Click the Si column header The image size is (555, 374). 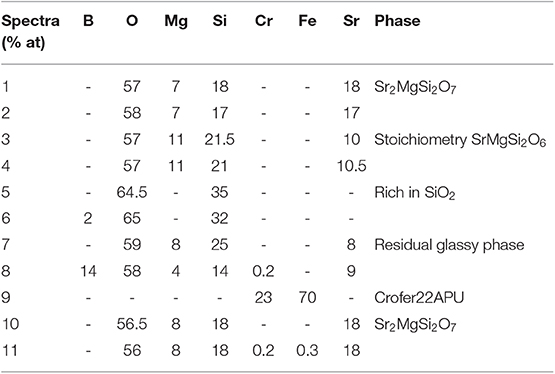pyautogui.click(x=219, y=21)
